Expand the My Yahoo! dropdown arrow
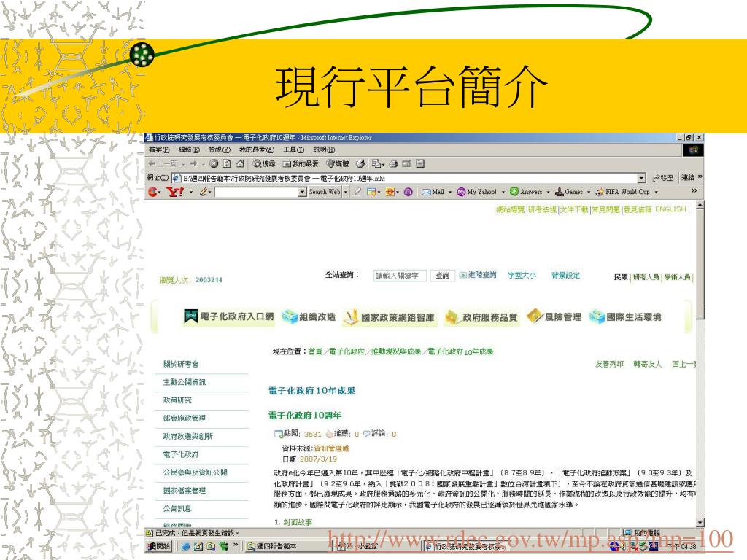 [x=503, y=192]
